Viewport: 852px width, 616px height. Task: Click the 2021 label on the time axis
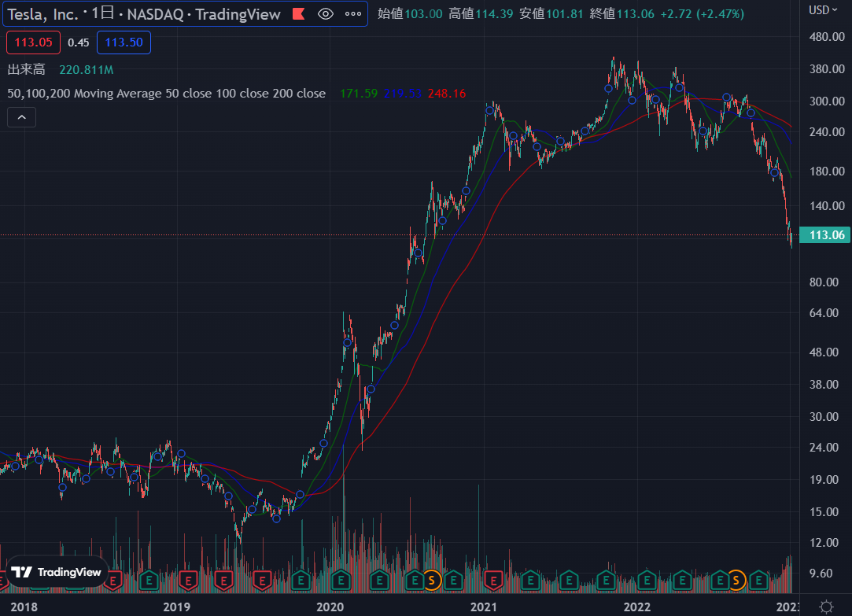pyautogui.click(x=484, y=607)
